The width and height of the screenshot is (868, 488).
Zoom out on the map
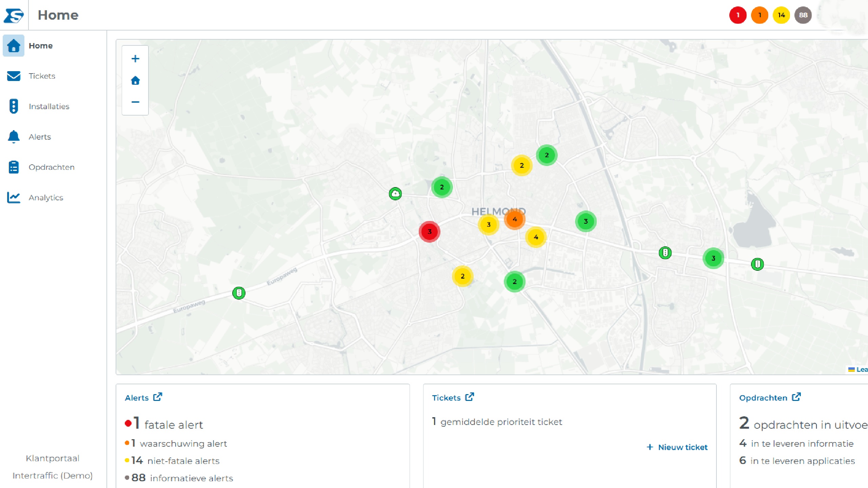(135, 102)
